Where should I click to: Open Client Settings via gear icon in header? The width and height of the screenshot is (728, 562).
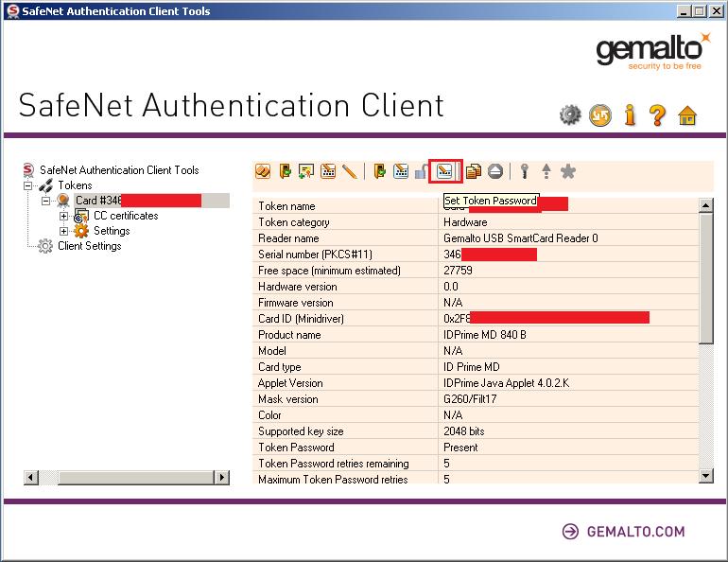[570, 114]
